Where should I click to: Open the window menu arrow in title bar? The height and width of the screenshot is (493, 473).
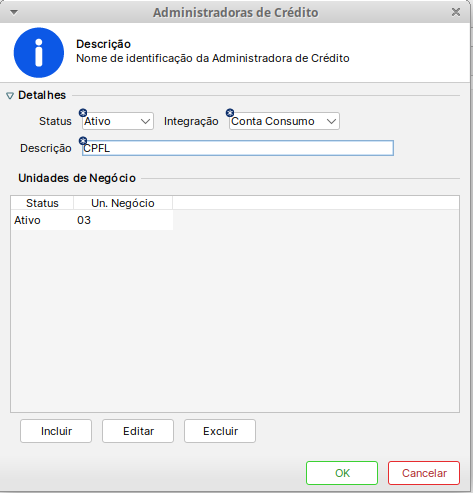pos(14,12)
